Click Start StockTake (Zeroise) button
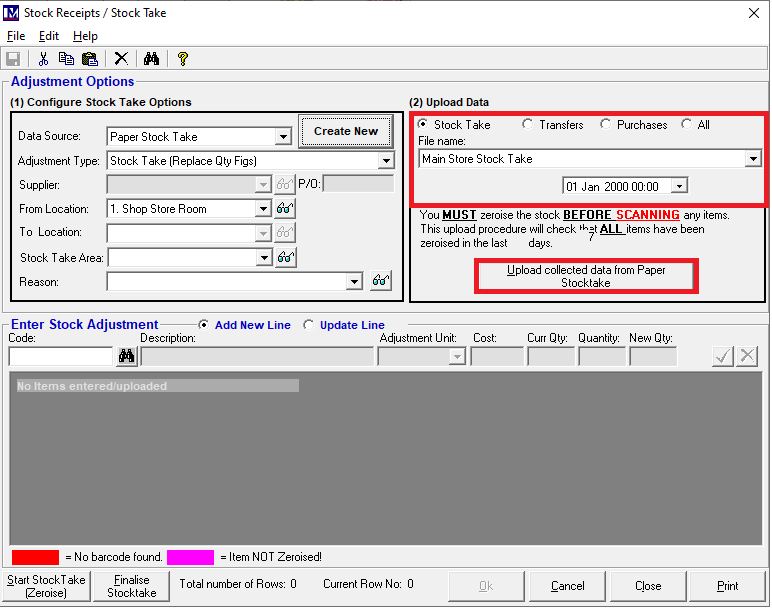772x608 pixels. [x=46, y=586]
